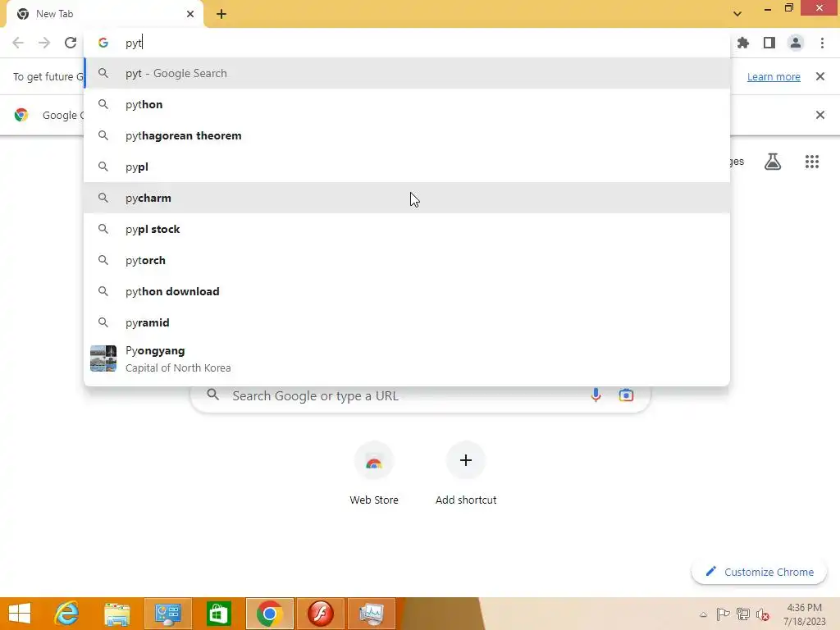Click the muted volume tray icon
The image size is (840, 630).
click(762, 614)
